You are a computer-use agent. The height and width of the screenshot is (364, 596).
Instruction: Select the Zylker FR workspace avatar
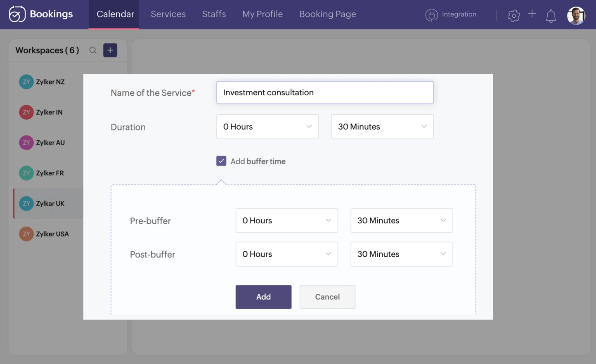pos(26,173)
